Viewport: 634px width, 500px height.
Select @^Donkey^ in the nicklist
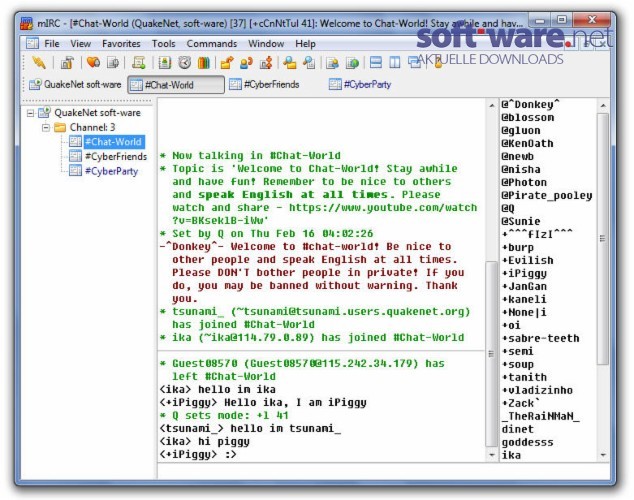530,104
